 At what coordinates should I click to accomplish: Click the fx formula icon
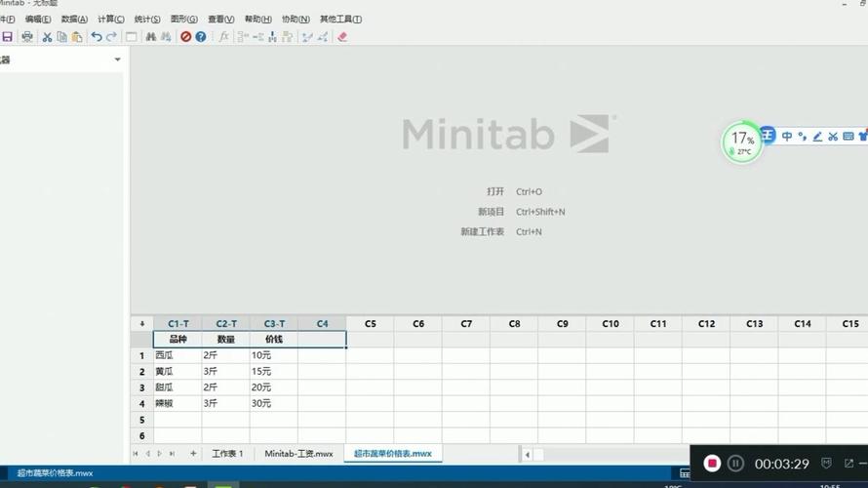tap(223, 36)
